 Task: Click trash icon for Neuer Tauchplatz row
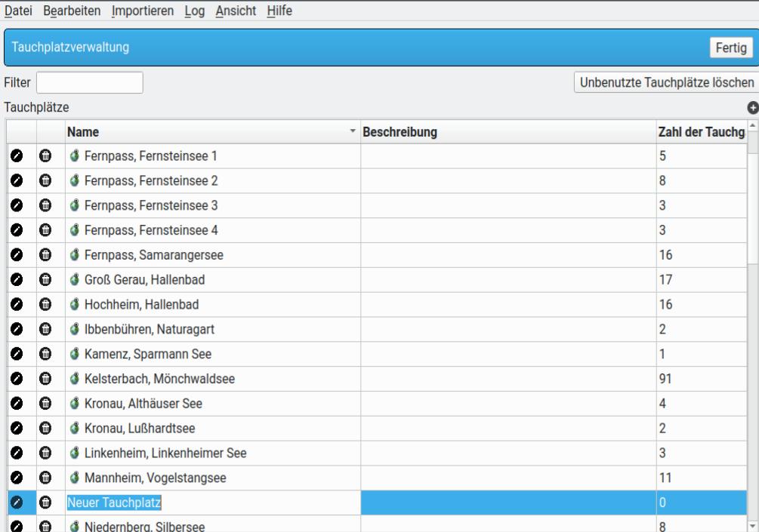click(x=45, y=502)
